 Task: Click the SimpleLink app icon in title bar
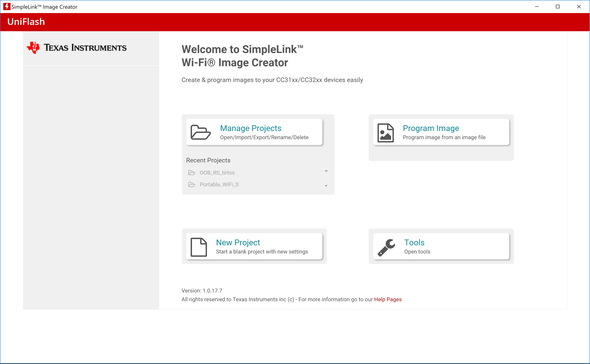7,7
